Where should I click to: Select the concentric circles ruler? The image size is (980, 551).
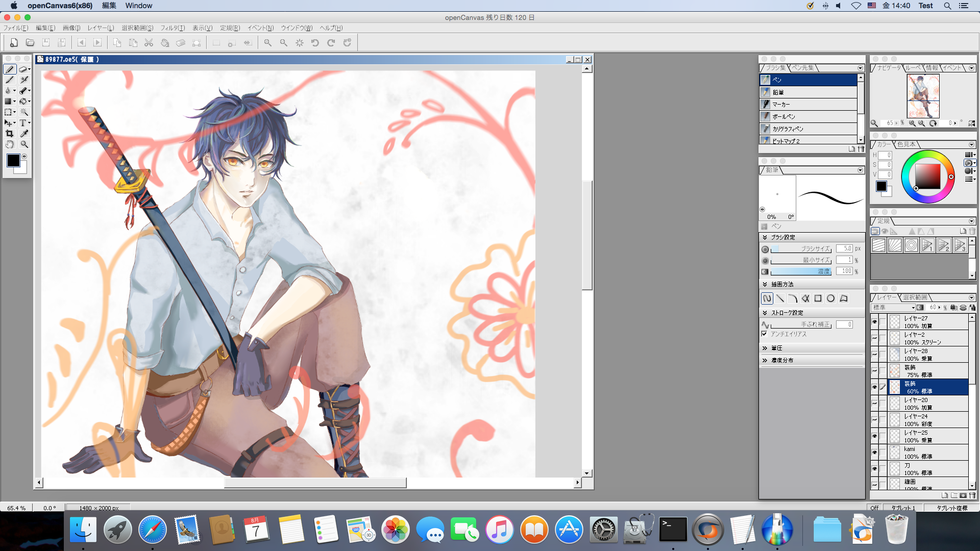[911, 245]
